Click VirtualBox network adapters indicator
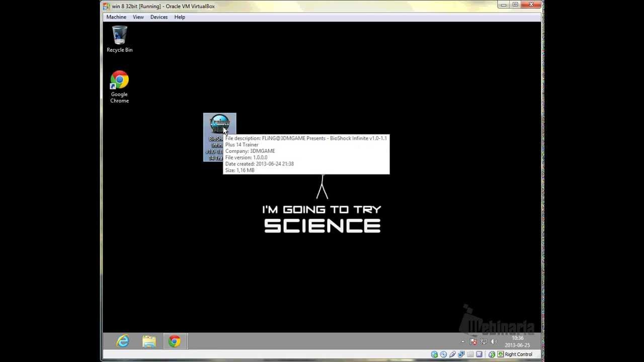Image resolution: width=644 pixels, height=362 pixels. click(461, 354)
